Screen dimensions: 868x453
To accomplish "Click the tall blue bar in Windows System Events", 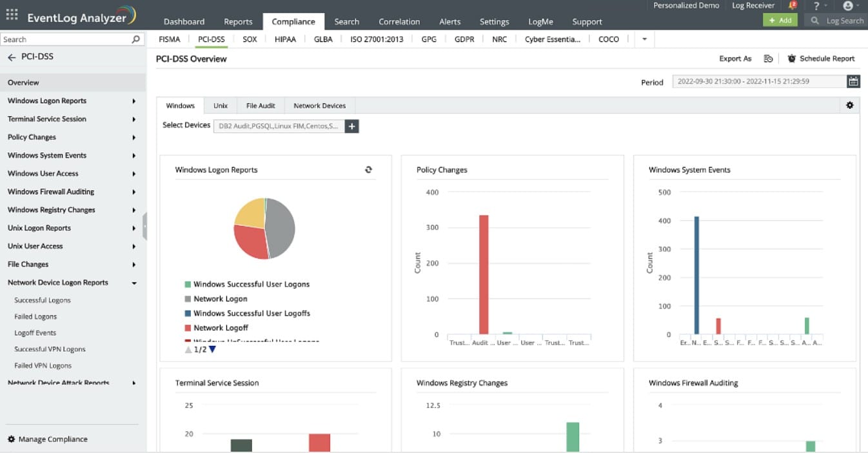I will [696, 276].
